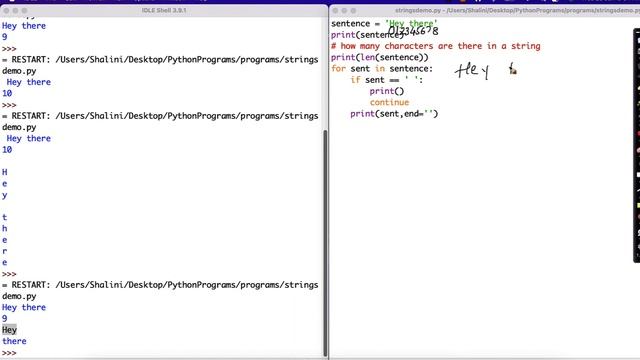This screenshot has height=360, width=640.
Task: Click 'if sent ==' condition line in editor
Action: (387, 80)
